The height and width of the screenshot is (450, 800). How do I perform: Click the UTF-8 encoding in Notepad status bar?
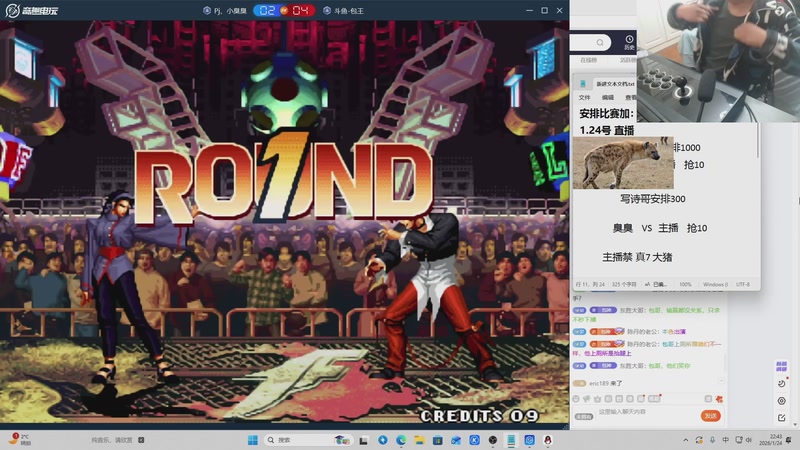pyautogui.click(x=742, y=284)
